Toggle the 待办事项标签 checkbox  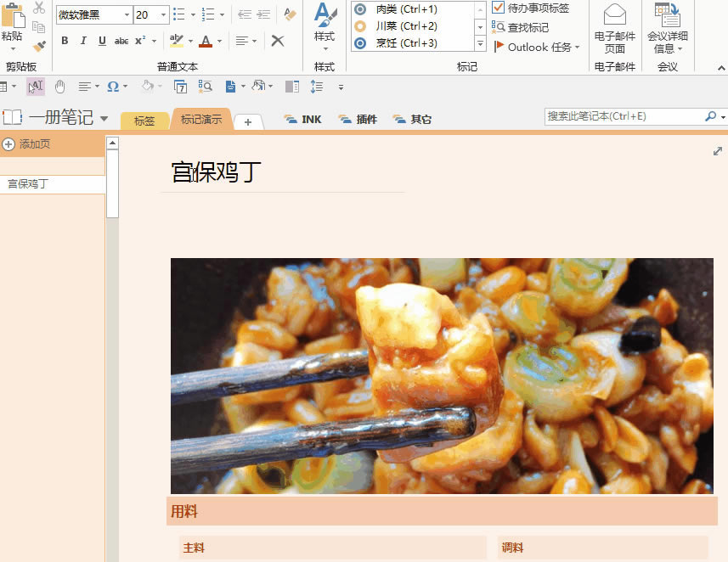pyautogui.click(x=498, y=8)
